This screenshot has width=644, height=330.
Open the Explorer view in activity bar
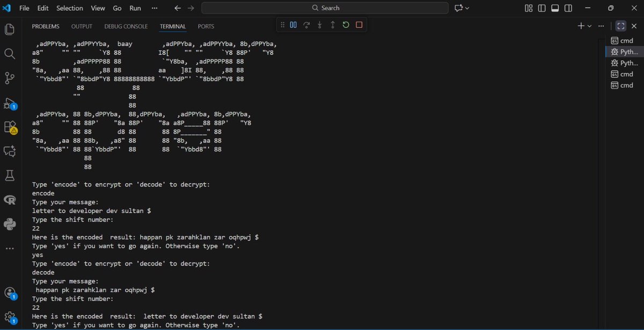(9, 29)
